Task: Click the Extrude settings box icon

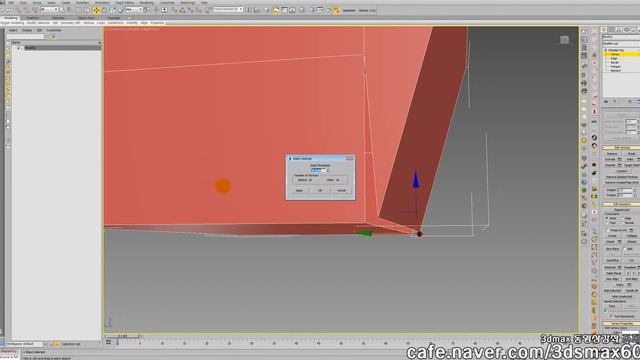Action: (620, 159)
